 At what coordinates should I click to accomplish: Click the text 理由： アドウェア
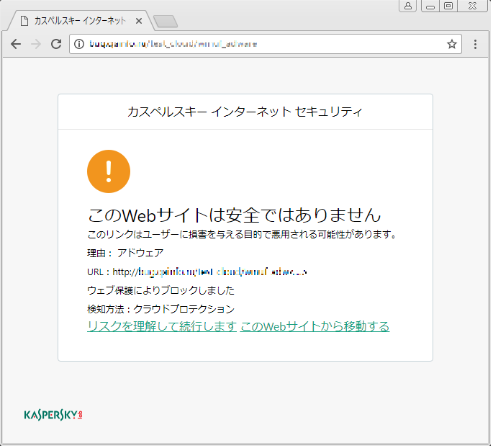[x=126, y=254]
